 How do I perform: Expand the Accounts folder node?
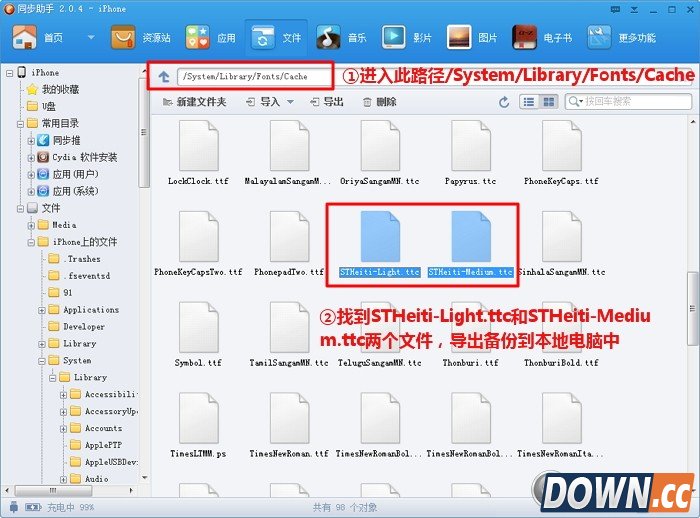click(x=63, y=429)
